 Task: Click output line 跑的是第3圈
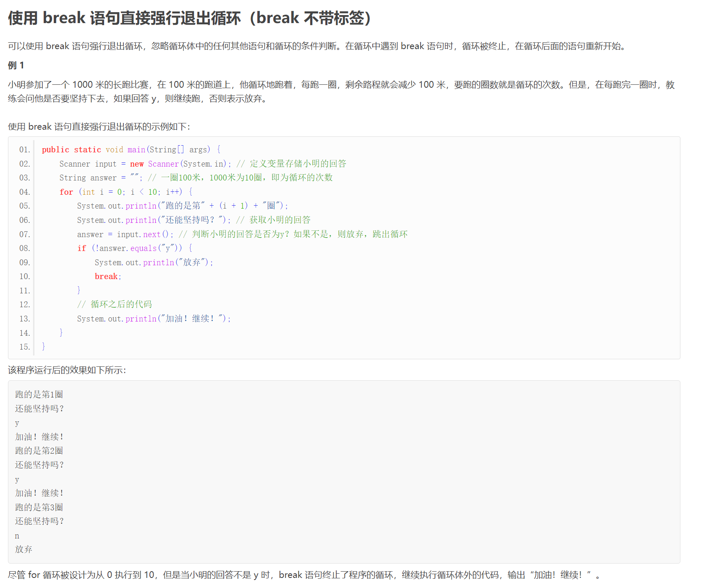pos(39,507)
